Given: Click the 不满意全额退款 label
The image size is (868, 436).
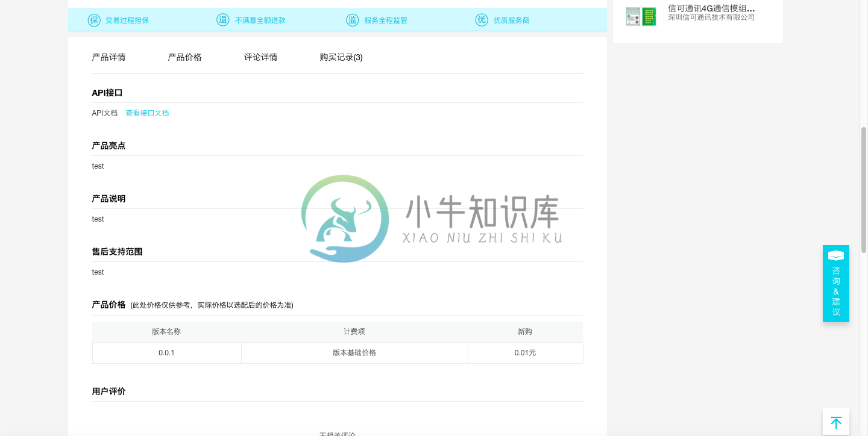Looking at the screenshot, I should click(260, 20).
